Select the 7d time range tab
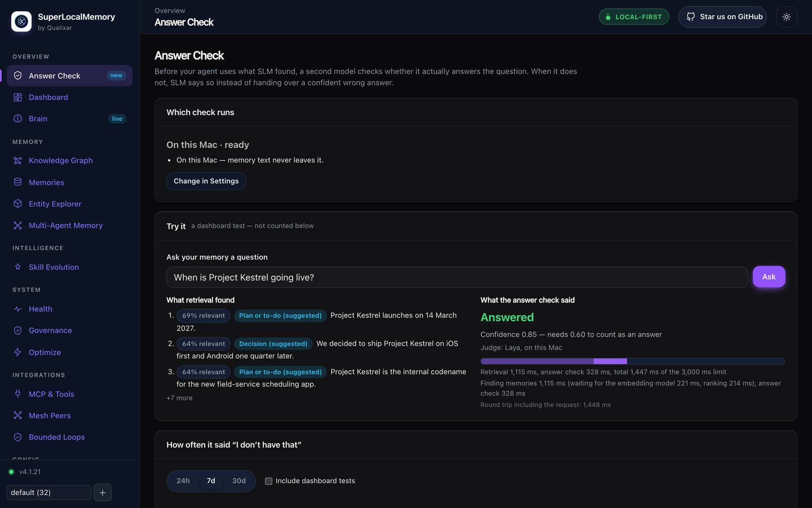This screenshot has height=508, width=812. tap(211, 481)
